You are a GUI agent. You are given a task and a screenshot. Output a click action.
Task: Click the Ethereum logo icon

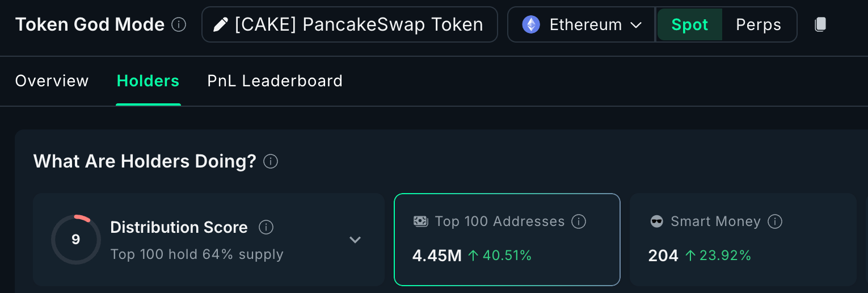[x=531, y=25]
